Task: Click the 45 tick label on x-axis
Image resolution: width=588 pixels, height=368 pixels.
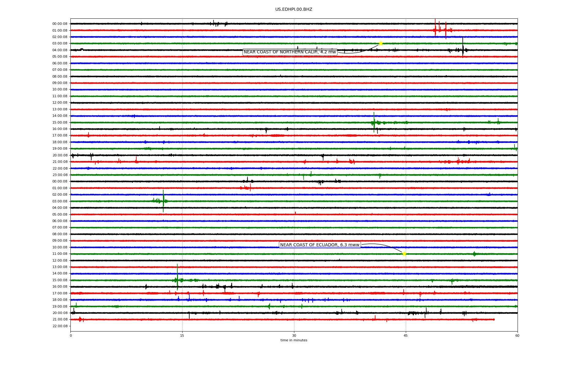Action: tap(406, 335)
